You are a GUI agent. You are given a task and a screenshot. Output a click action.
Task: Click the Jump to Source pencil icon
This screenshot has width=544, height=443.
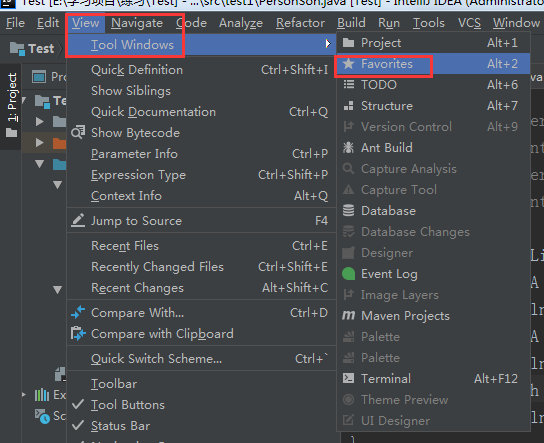pos(78,221)
